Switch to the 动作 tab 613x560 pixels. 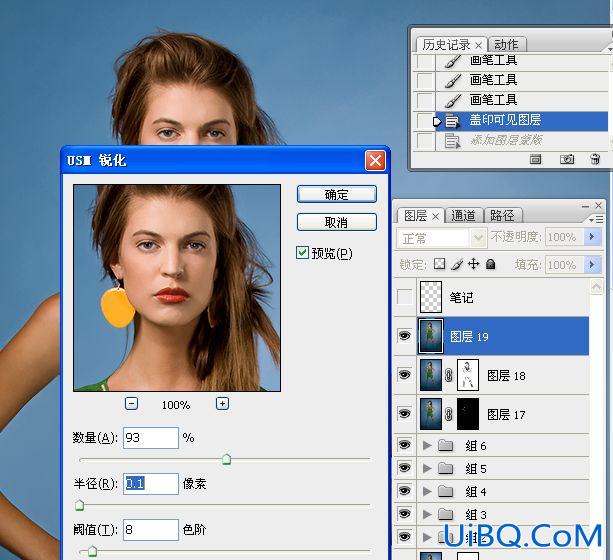click(x=506, y=45)
